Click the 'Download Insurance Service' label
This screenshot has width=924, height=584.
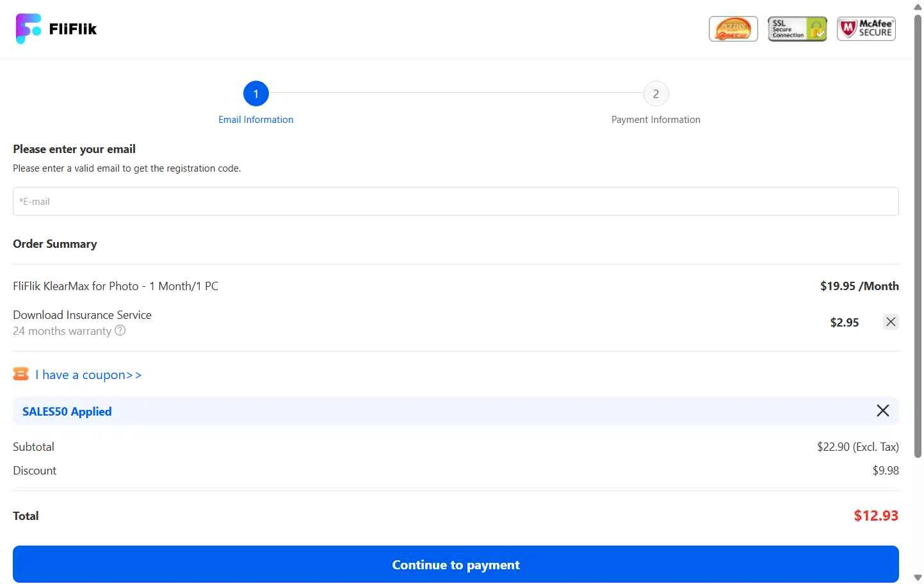pyautogui.click(x=83, y=314)
